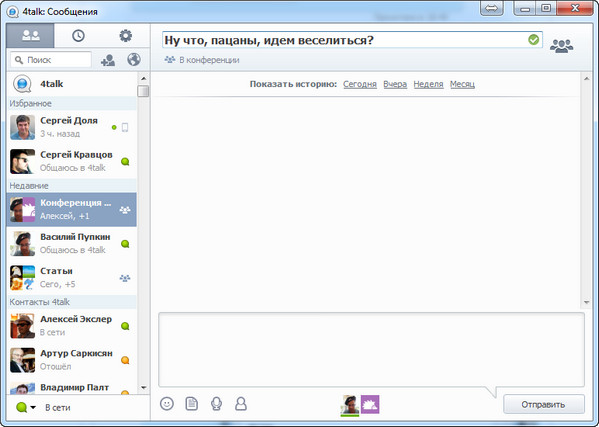Select contact Сергей Кравцов
Image resolution: width=599 pixels, height=427 pixels.
pyautogui.click(x=71, y=161)
